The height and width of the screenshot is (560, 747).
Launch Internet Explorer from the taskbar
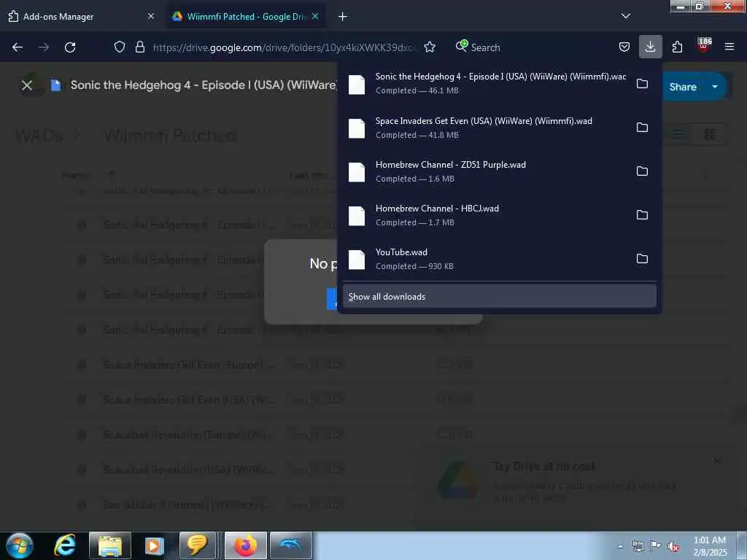click(x=65, y=545)
